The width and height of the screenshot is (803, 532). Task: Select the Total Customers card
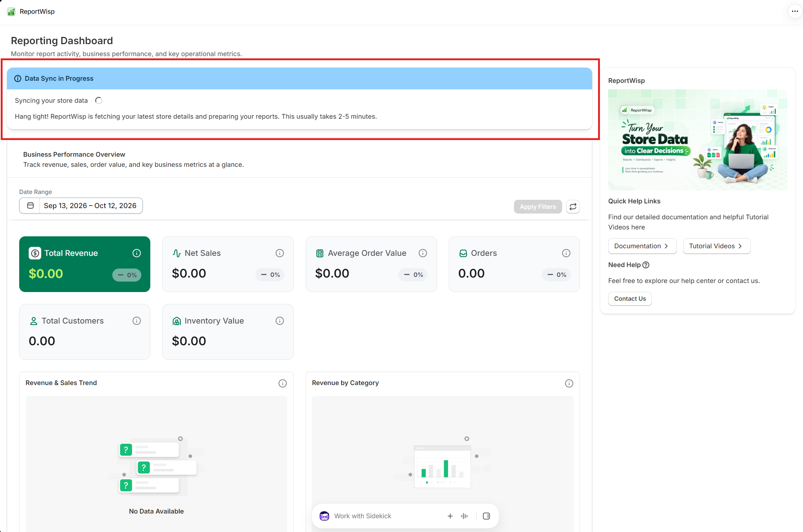tap(85, 332)
